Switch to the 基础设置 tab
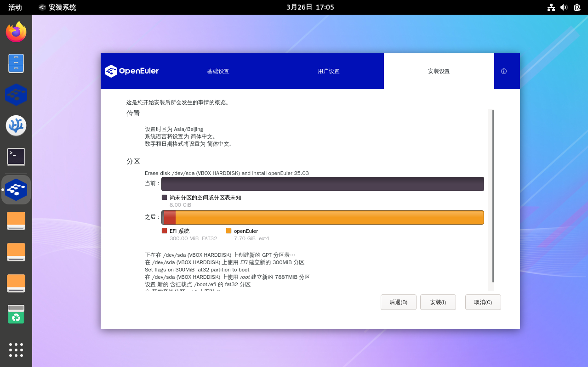Screen dimensions: 588x367 point(218,71)
